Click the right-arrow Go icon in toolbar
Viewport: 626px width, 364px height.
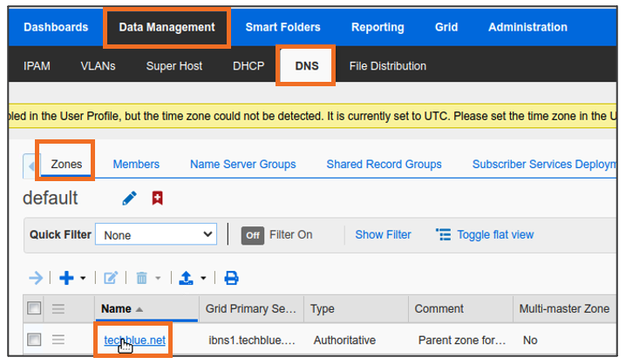pos(36,278)
